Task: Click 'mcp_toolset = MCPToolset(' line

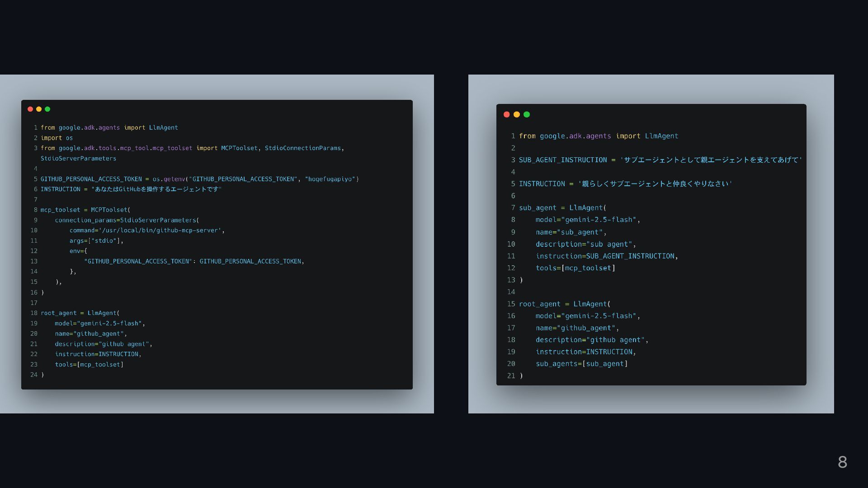Action: (x=85, y=210)
